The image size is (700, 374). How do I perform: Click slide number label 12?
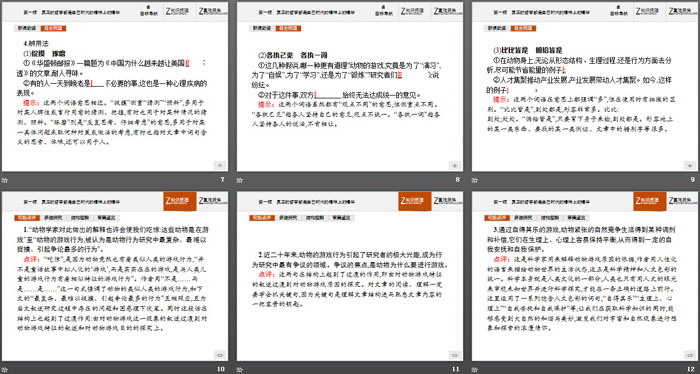point(691,369)
